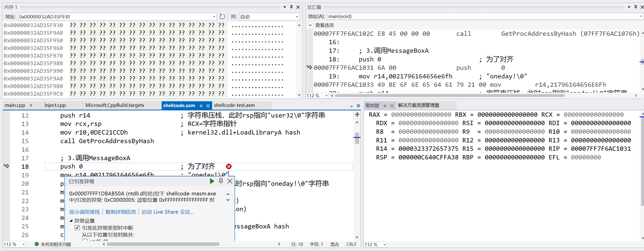
Task: Uncheck 引发此异常类型时中断 checkbox
Action: tap(77, 228)
